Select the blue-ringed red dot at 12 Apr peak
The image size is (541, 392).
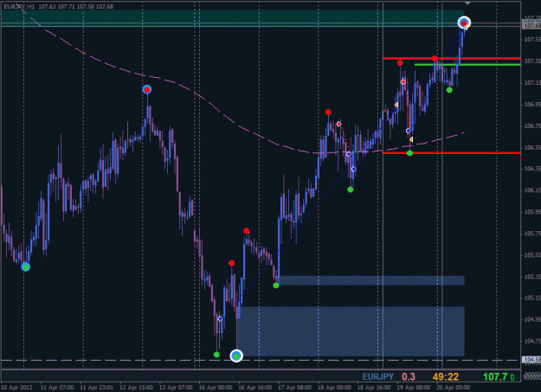147,90
